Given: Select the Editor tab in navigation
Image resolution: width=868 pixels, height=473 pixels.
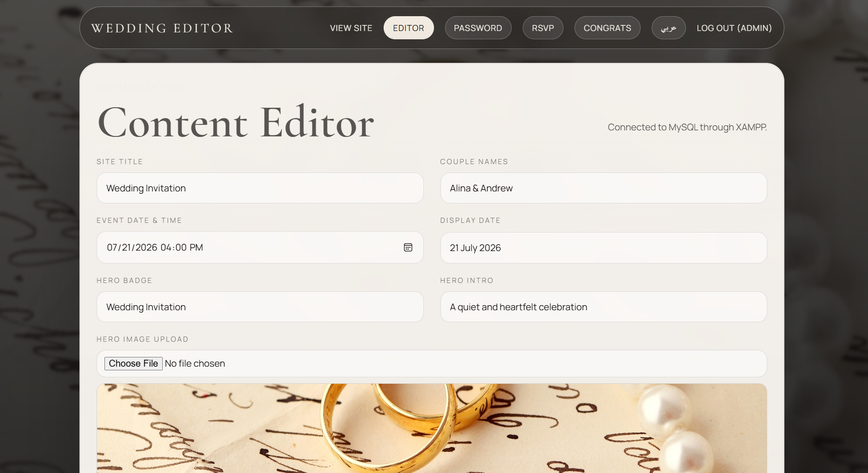Looking at the screenshot, I should click(408, 28).
